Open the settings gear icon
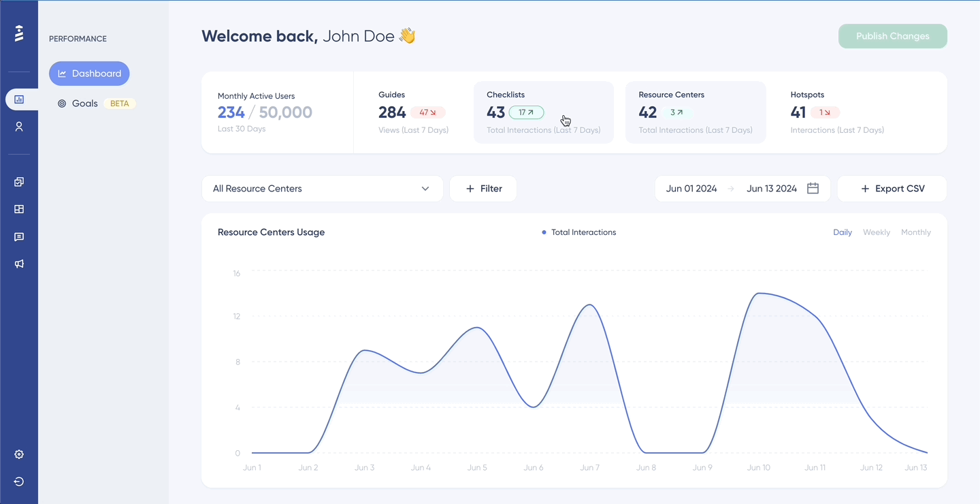Viewport: 980px width, 504px height. (x=19, y=454)
